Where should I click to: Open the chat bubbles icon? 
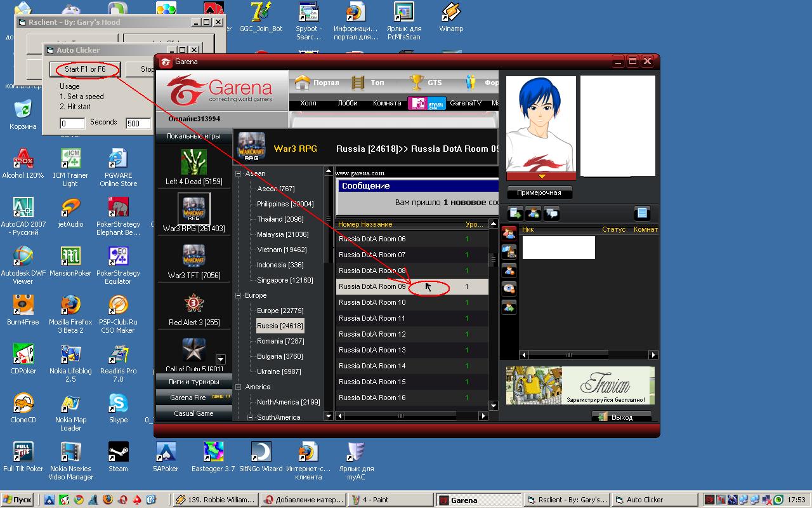point(551,213)
